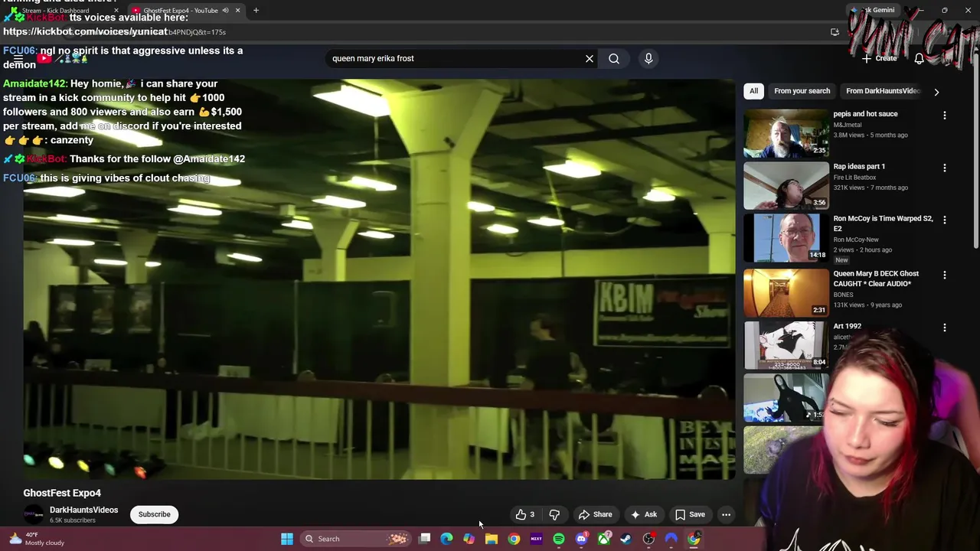Open Steam from the taskbar

[626, 539]
